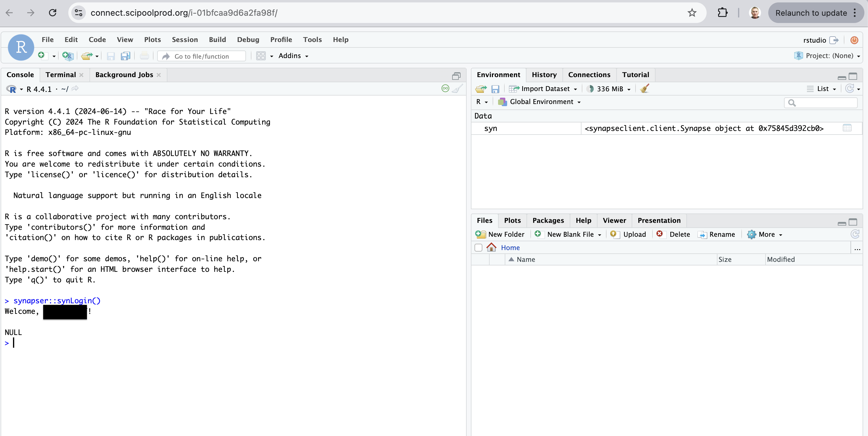Open the More gear dropdown in Files

pyautogui.click(x=765, y=234)
